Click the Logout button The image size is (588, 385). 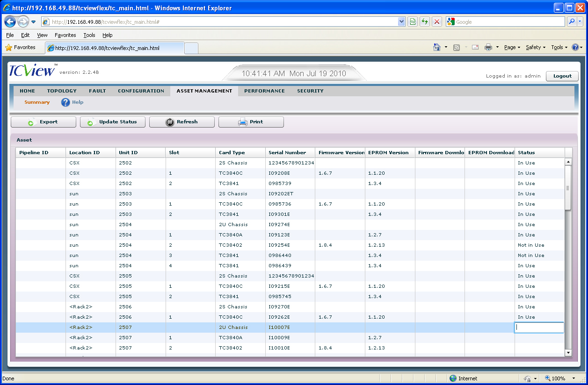[x=562, y=76]
